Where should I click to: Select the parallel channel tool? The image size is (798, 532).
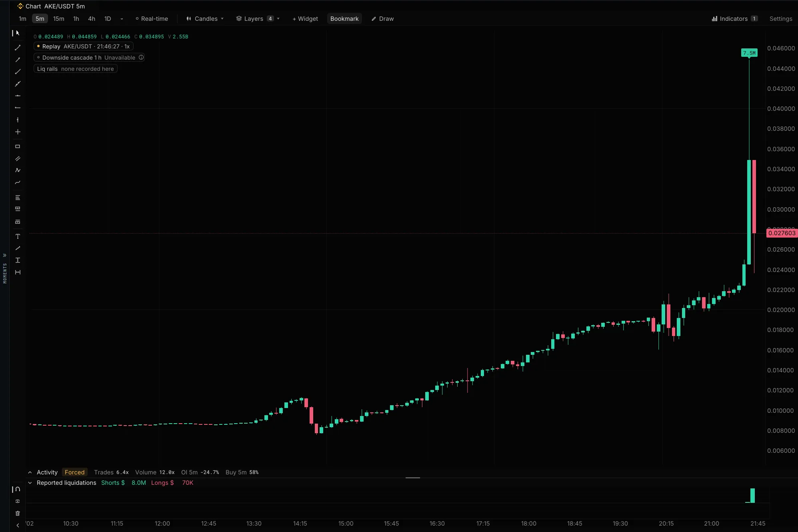(18, 158)
